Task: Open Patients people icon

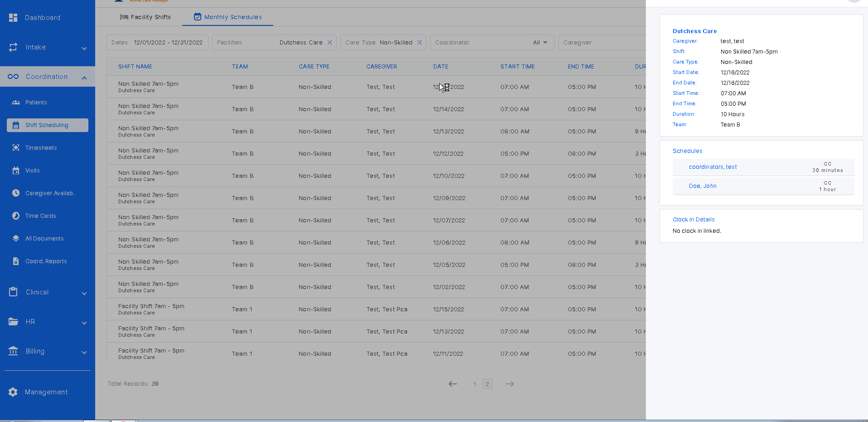Action: pos(16,103)
